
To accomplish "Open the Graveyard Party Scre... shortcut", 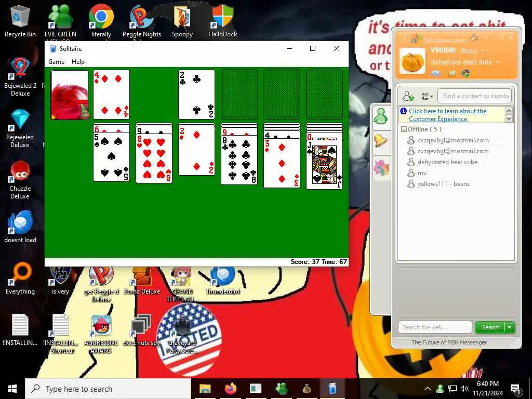I will coord(182,334).
